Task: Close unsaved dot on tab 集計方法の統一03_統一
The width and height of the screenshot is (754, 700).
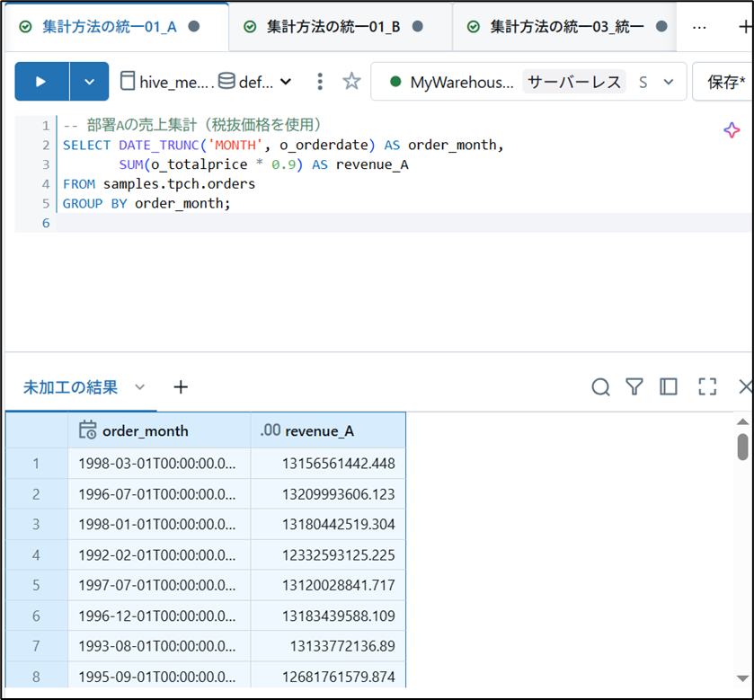Action: click(661, 26)
